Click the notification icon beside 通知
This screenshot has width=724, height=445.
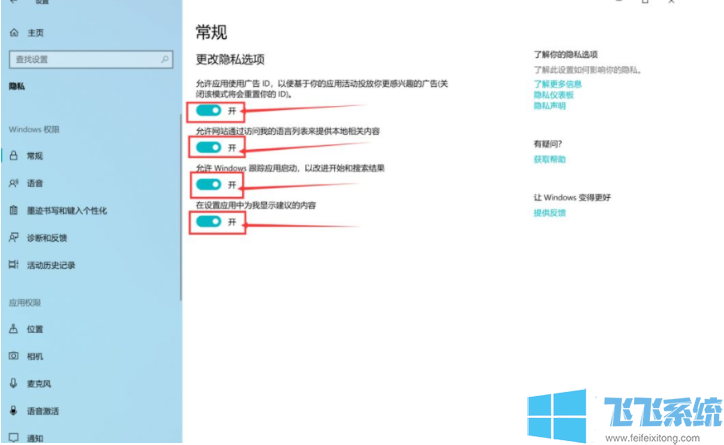pos(14,438)
